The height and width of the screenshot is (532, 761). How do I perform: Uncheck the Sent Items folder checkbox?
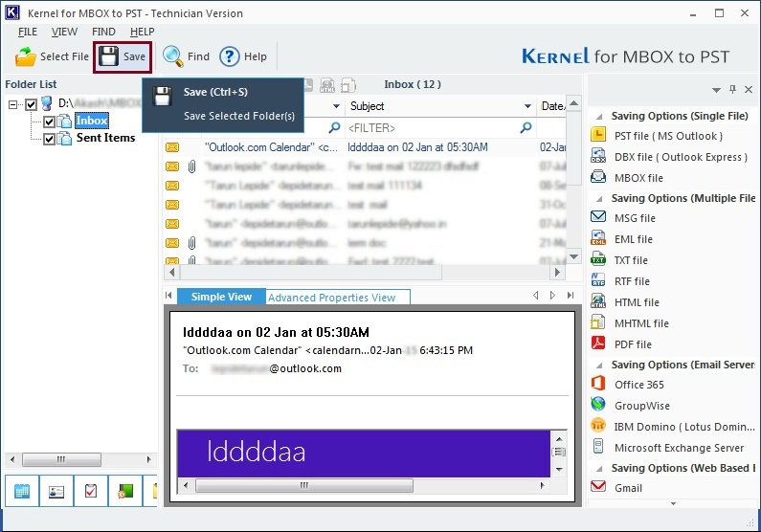click(x=49, y=139)
